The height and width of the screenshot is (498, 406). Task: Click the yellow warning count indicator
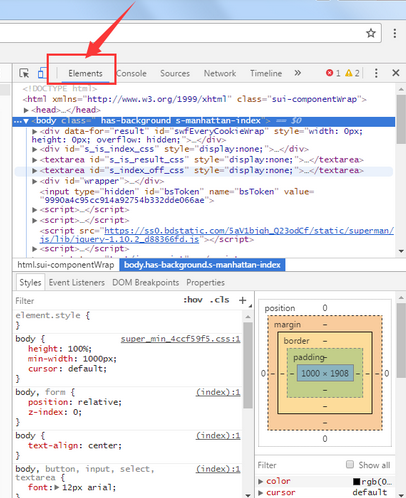[x=352, y=73]
